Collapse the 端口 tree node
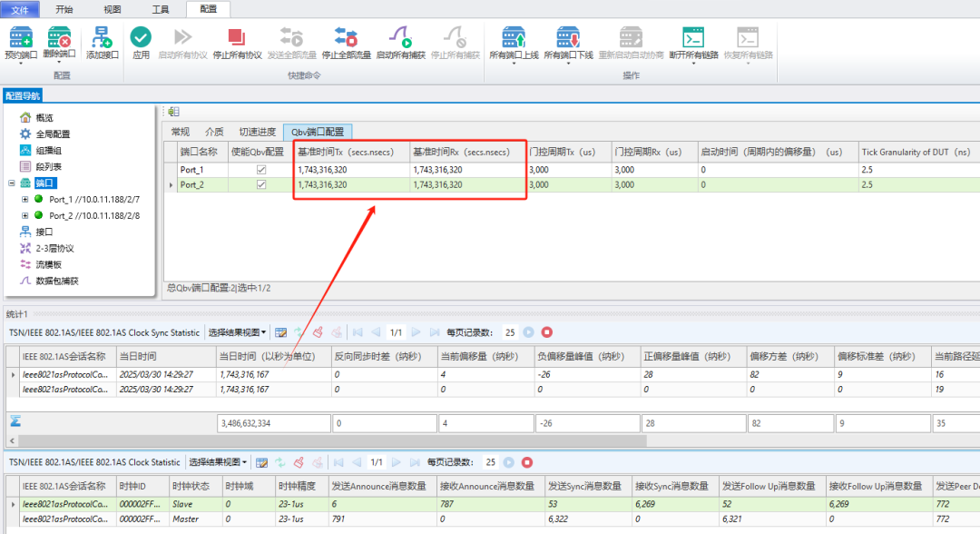Viewport: 980px width, 534px height. [11, 183]
